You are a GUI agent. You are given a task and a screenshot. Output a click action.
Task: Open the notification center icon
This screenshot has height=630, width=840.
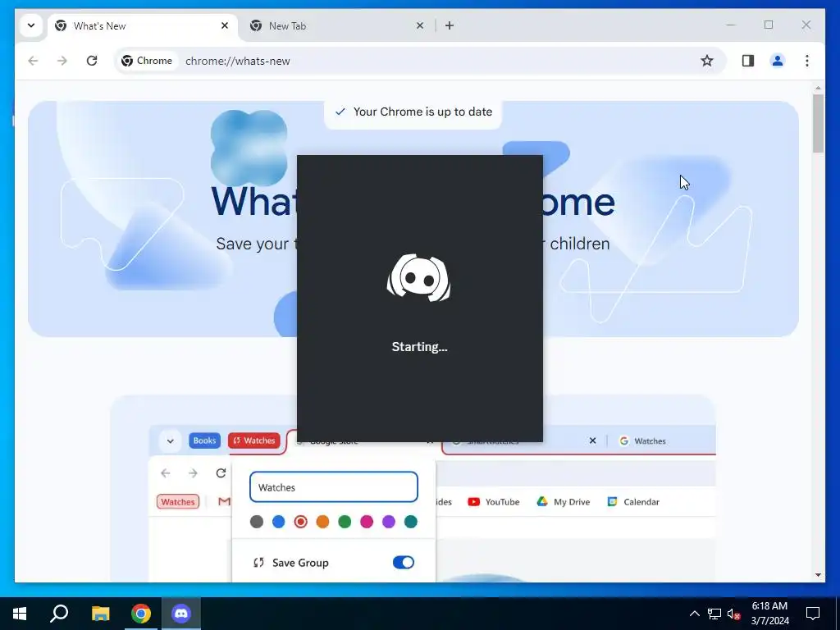click(x=813, y=614)
